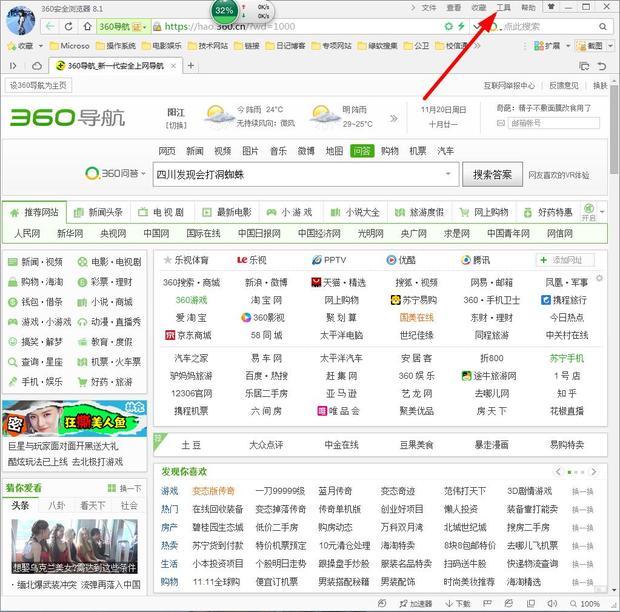Viewport: 620px width, 612px height.
Task: Click the 32% memory accelerator ball
Action: tap(224, 11)
